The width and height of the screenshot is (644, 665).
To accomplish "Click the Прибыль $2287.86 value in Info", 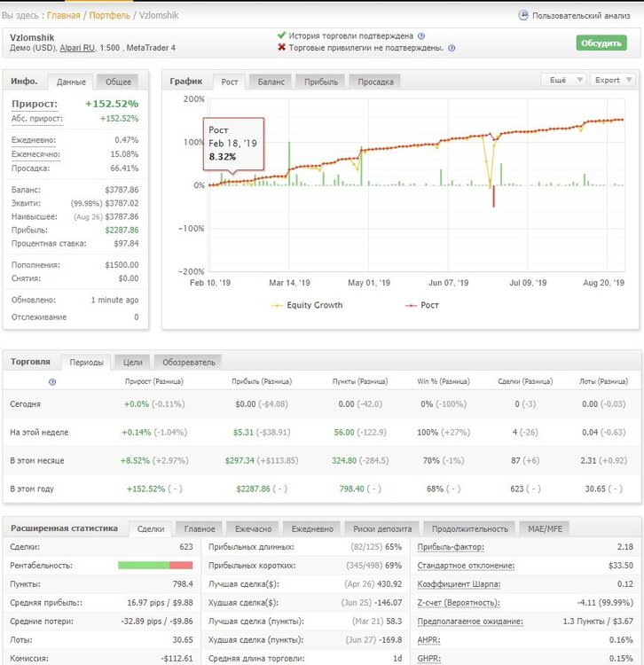I will click(x=122, y=231).
